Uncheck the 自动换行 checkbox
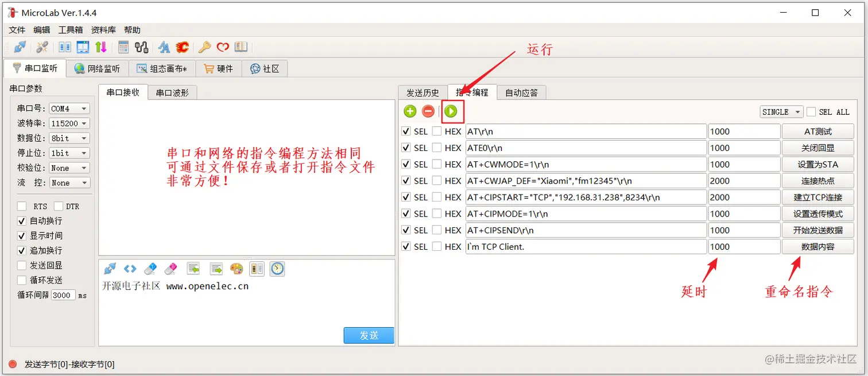This screenshot has width=868, height=376. coord(22,221)
